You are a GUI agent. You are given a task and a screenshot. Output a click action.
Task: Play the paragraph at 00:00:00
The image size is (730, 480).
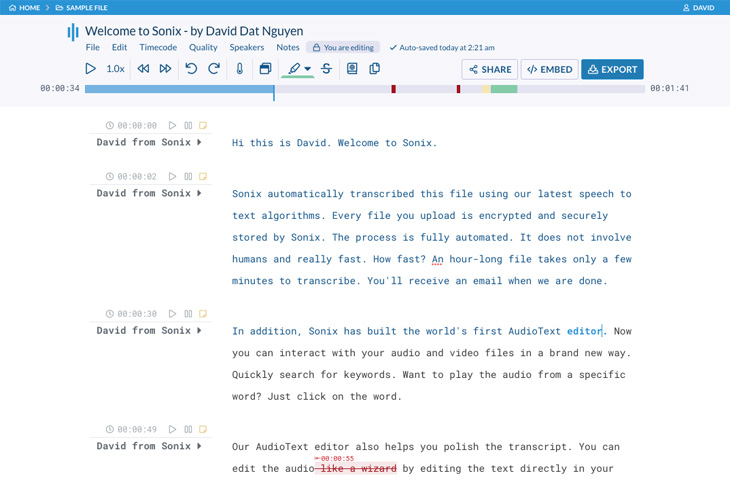(172, 125)
